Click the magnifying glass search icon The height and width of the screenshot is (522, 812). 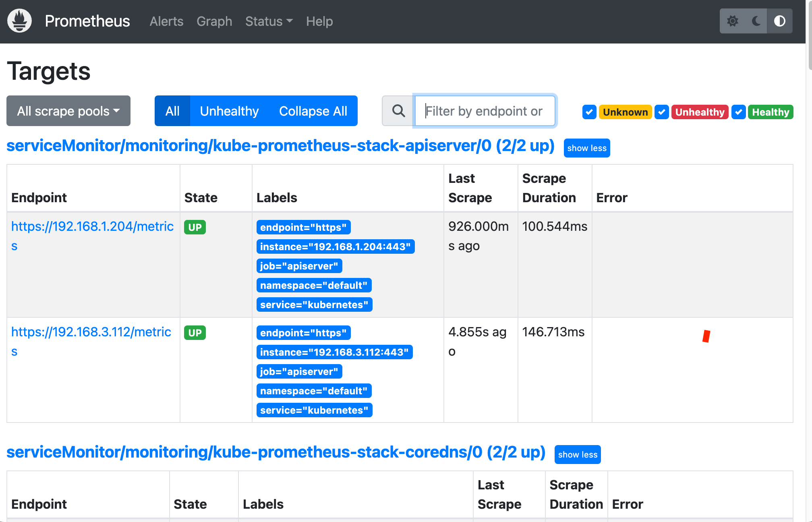398,111
